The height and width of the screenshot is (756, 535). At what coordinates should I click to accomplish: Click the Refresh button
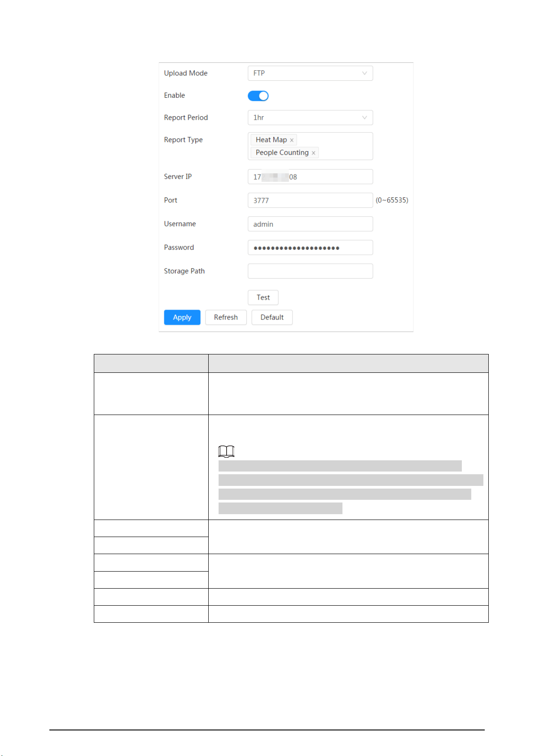click(x=226, y=317)
